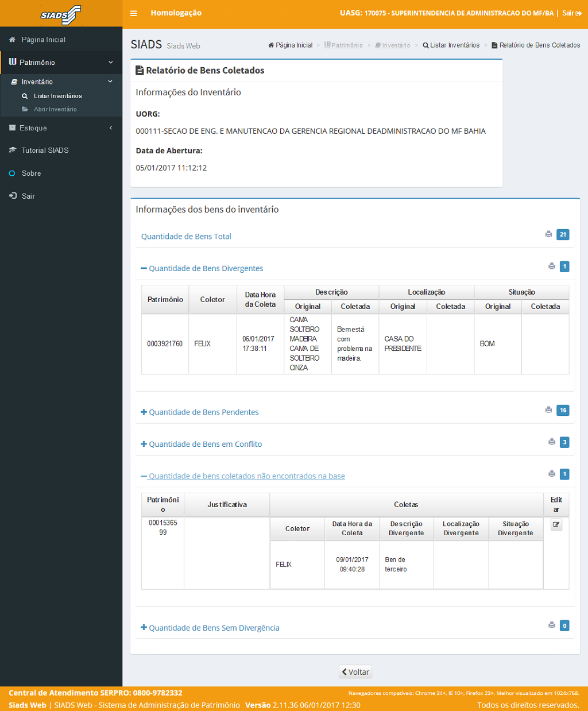The width and height of the screenshot is (588, 711).
Task: Expand the Estoque sidebar menu
Action: pos(61,128)
